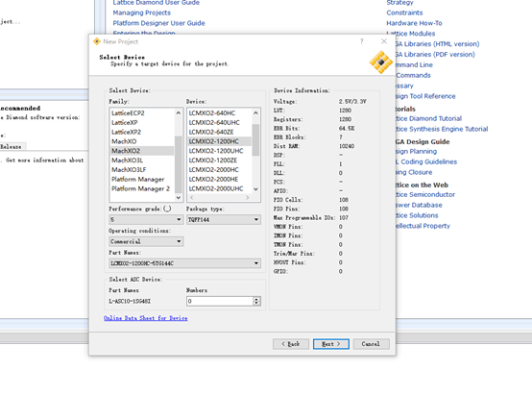Click the Next button

click(331, 344)
